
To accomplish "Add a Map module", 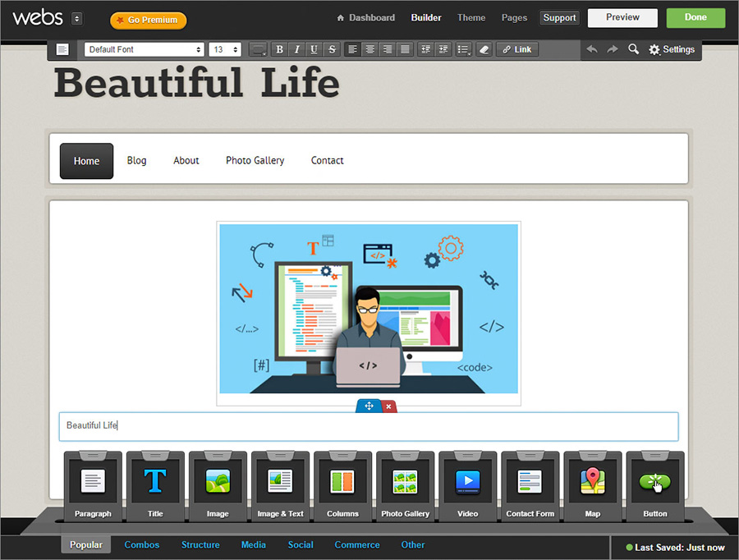I will [x=593, y=486].
